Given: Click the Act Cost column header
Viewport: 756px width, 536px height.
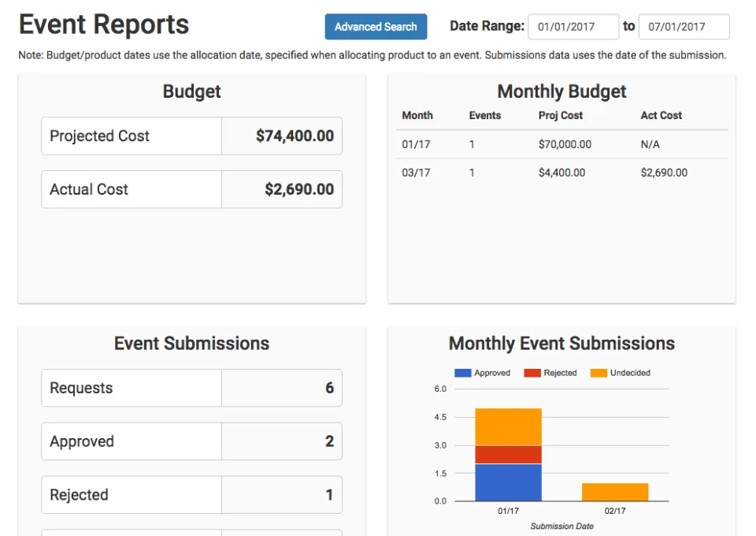Looking at the screenshot, I should click(x=661, y=115).
